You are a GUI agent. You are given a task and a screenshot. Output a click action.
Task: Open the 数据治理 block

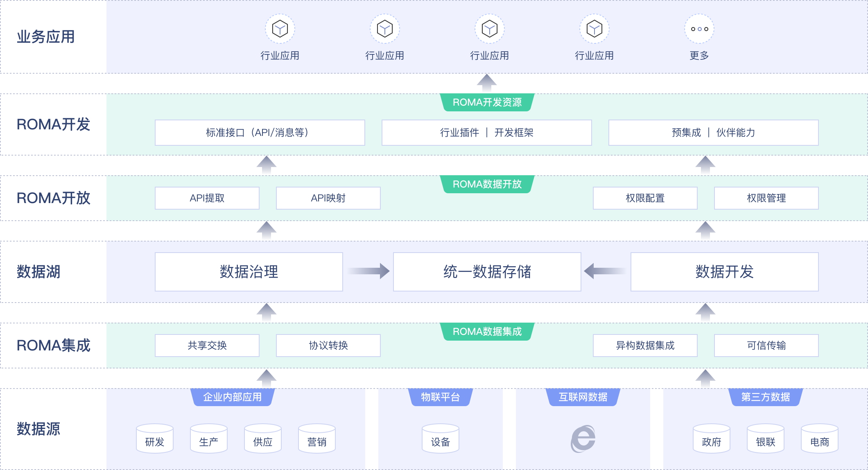[249, 272]
